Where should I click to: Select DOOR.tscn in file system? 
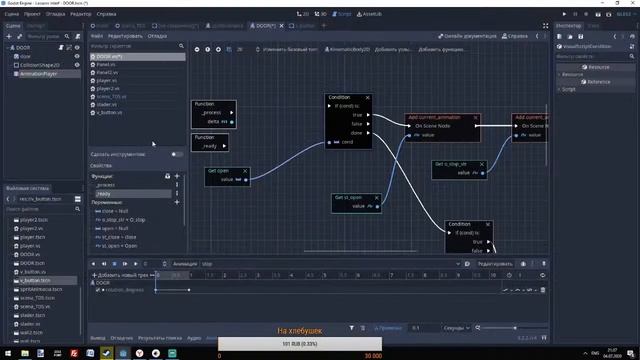click(x=33, y=263)
